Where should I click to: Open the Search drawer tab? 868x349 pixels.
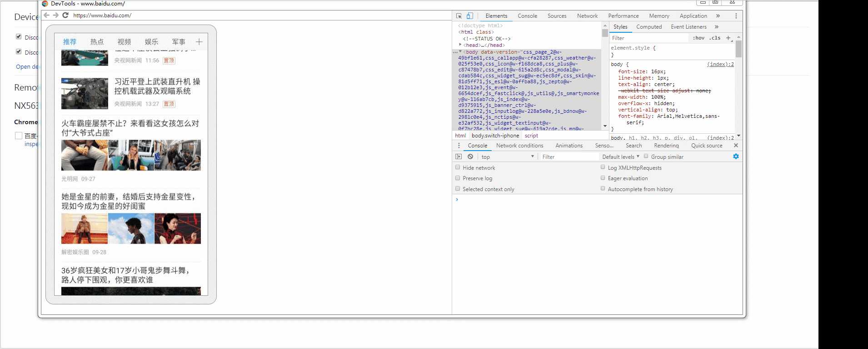(634, 146)
